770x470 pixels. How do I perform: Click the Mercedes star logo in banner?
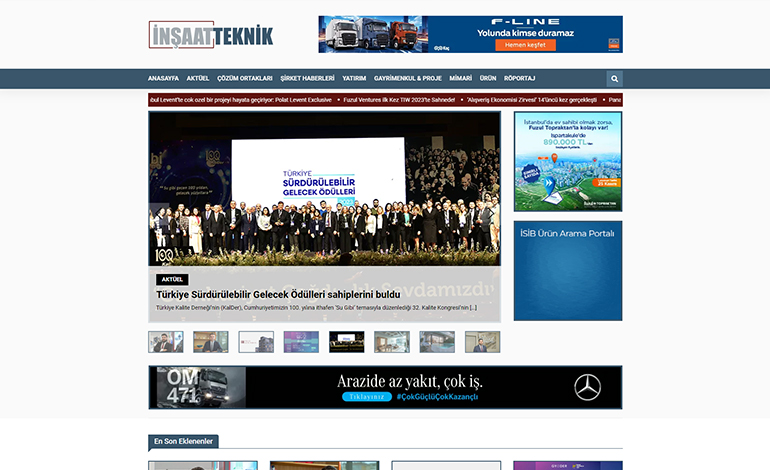click(587, 387)
